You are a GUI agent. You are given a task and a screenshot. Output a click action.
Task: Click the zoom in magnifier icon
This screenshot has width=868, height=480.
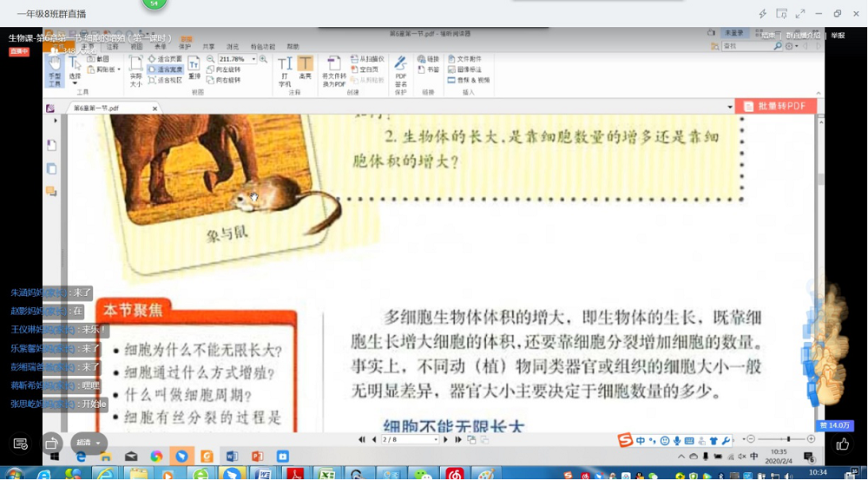[264, 59]
